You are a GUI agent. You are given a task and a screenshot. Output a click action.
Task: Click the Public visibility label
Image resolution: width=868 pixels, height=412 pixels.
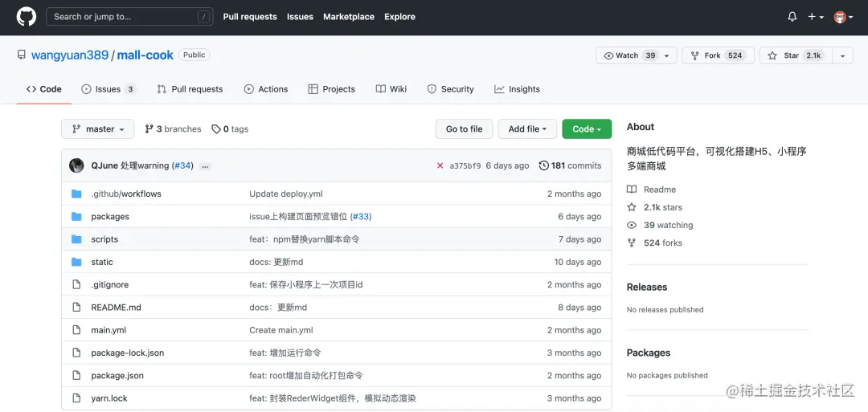(194, 55)
